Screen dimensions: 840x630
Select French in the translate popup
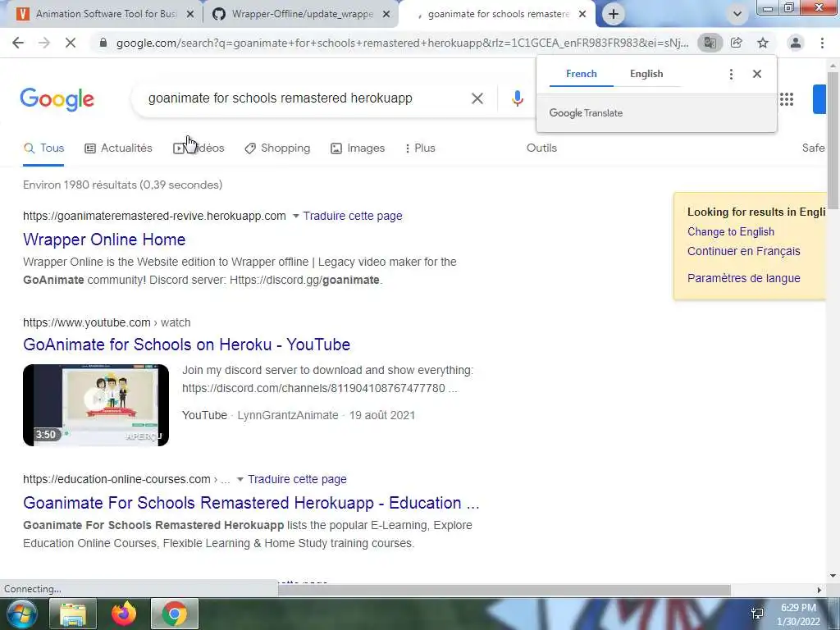tap(582, 74)
